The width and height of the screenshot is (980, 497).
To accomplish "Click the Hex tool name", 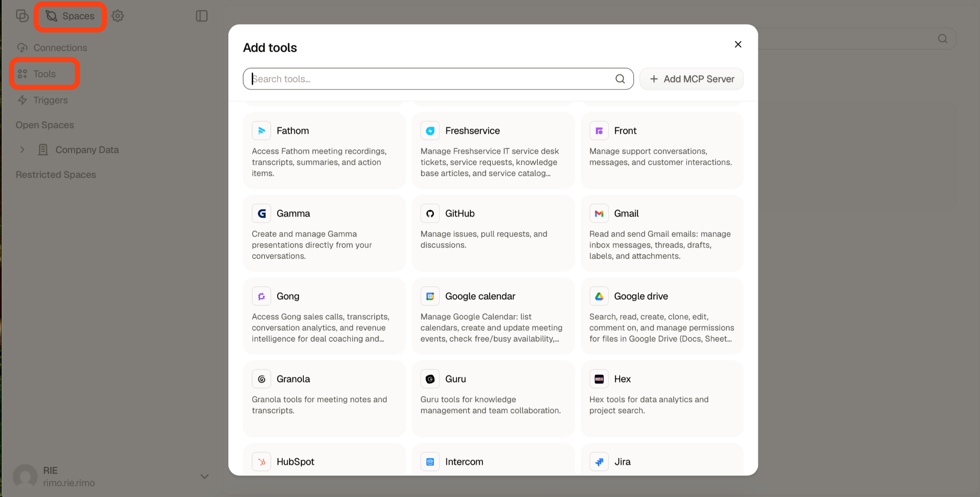I will pyautogui.click(x=623, y=379).
